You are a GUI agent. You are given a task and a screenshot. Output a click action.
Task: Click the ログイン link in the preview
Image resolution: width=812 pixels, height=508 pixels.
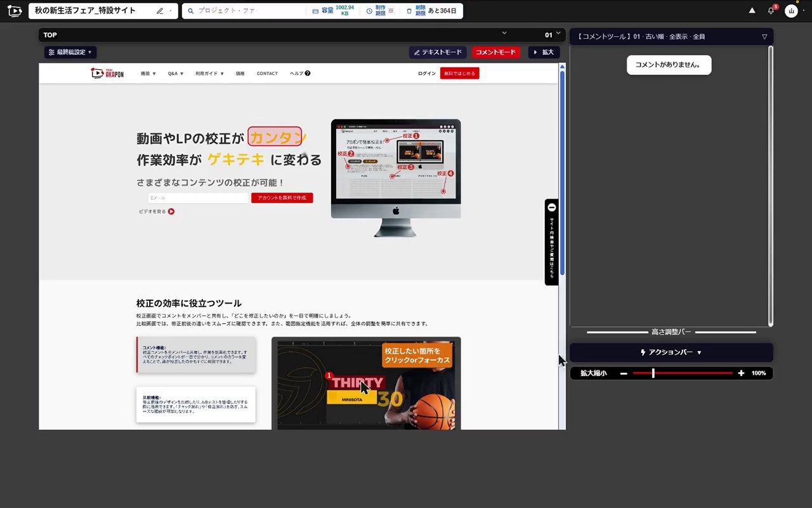pos(427,73)
